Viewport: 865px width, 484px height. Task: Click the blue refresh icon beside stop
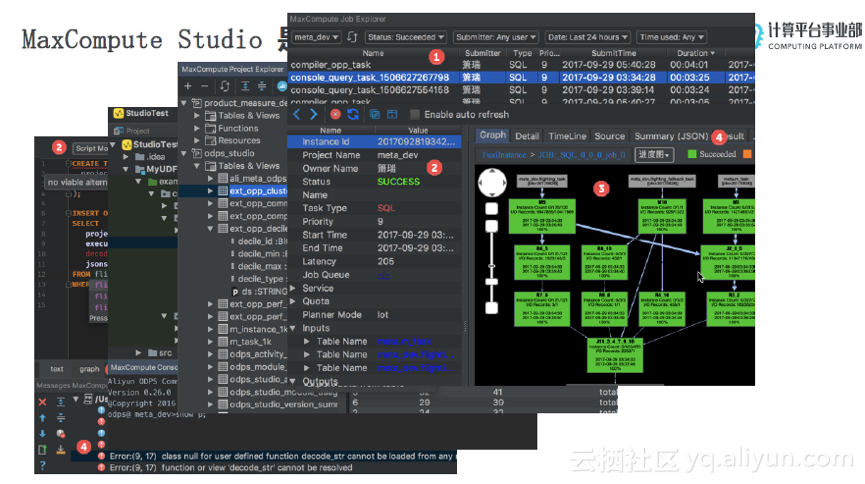tap(353, 114)
